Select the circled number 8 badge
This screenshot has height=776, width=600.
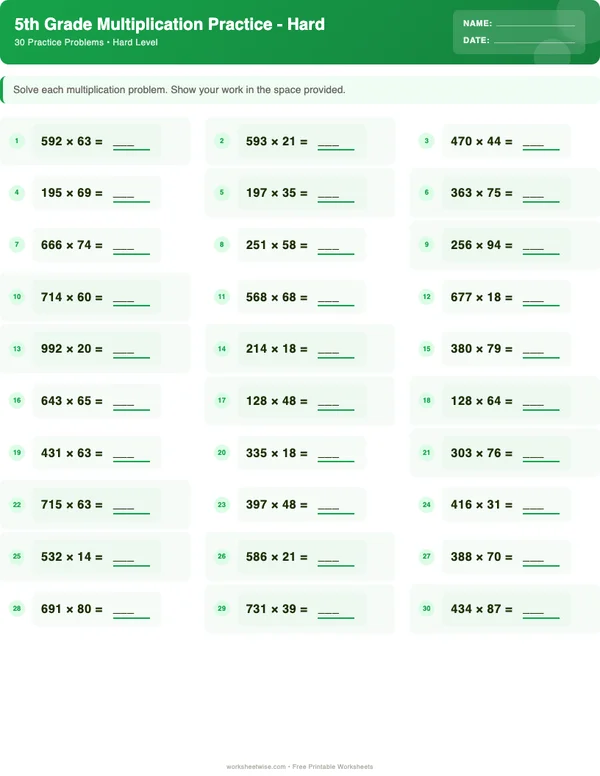pos(221,245)
